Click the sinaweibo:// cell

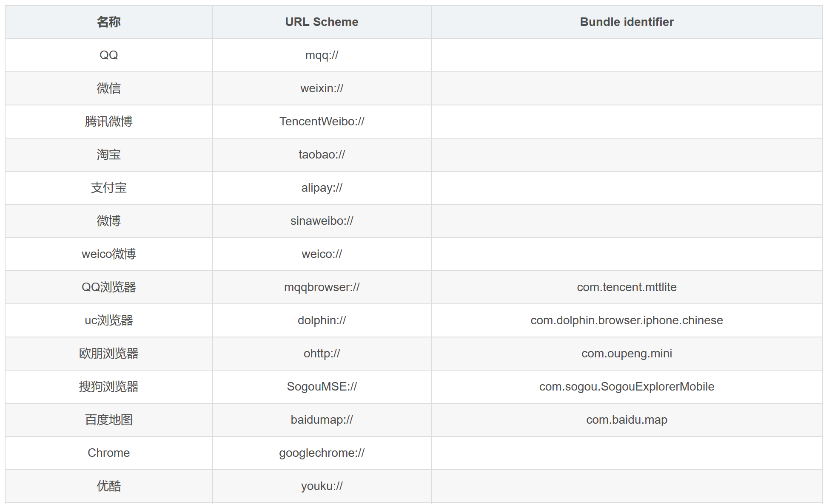coord(322,221)
